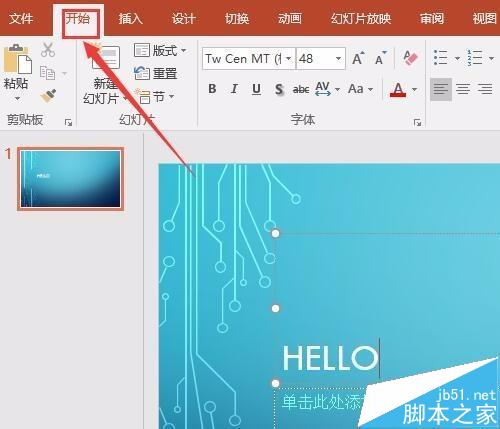Toggle italic I formatting
This screenshot has width=500, height=429.
coord(234,89)
